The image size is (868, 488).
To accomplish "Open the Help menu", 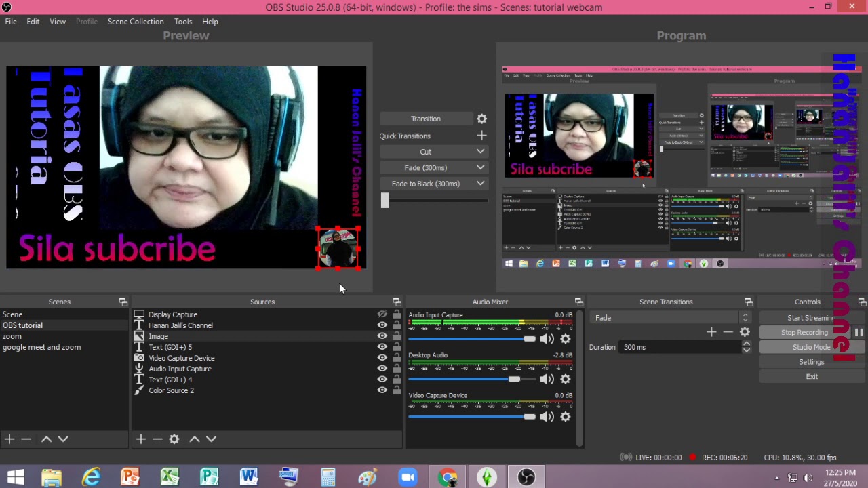I will (x=210, y=22).
